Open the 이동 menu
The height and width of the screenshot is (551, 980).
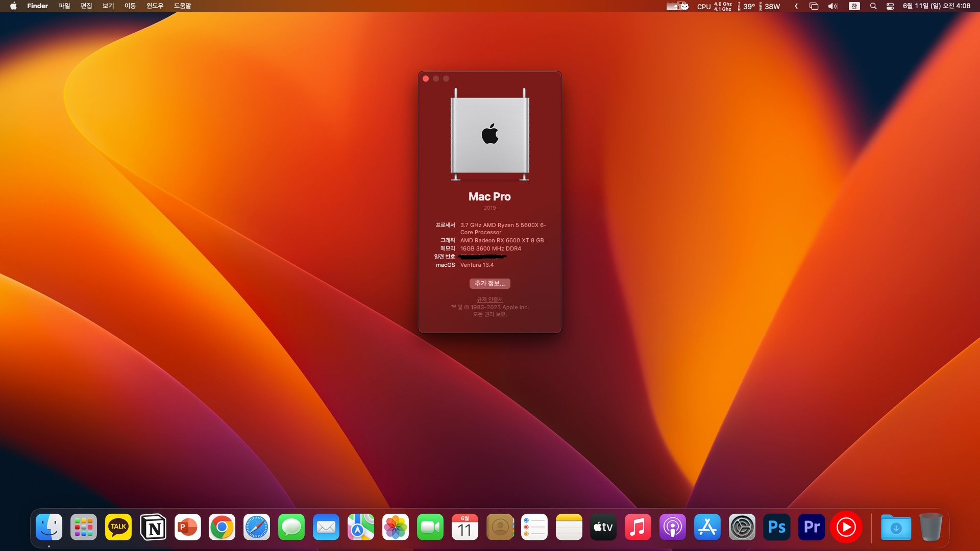coord(130,6)
